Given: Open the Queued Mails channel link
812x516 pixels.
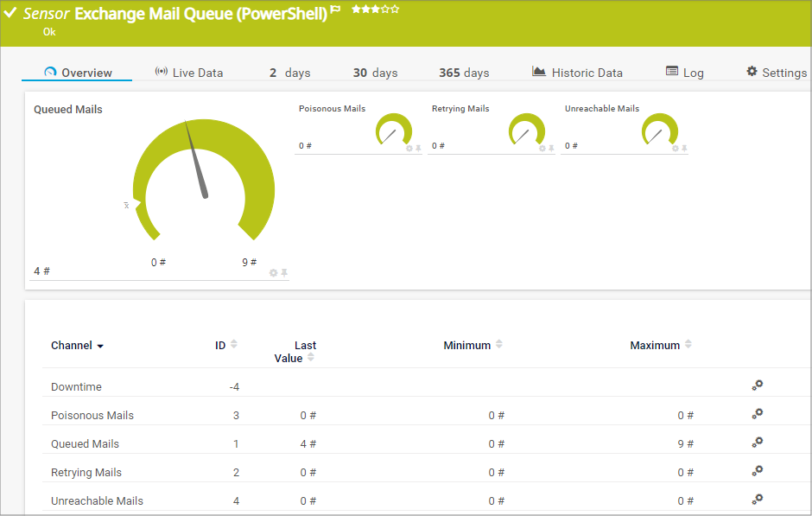Looking at the screenshot, I should point(84,443).
